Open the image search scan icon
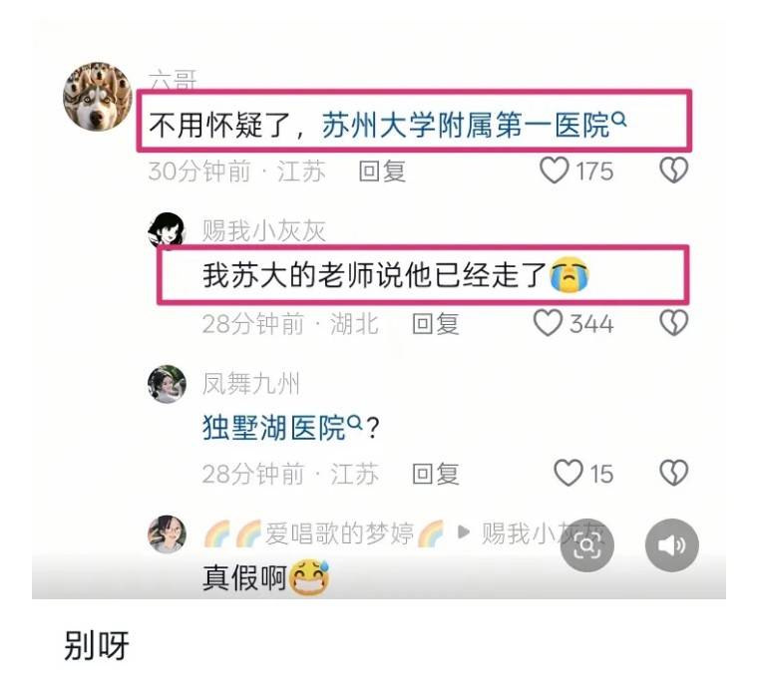758x700 pixels. (x=586, y=545)
